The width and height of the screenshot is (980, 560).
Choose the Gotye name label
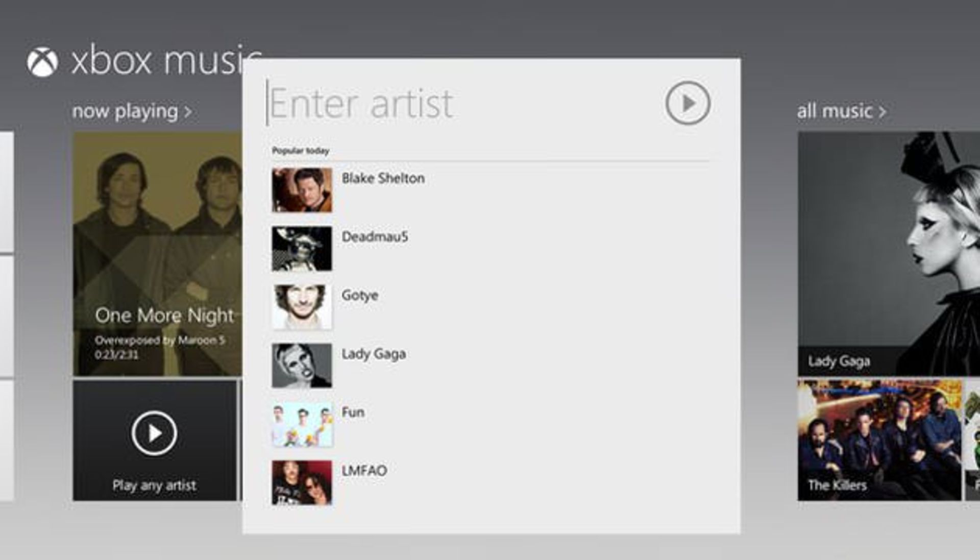pyautogui.click(x=360, y=295)
